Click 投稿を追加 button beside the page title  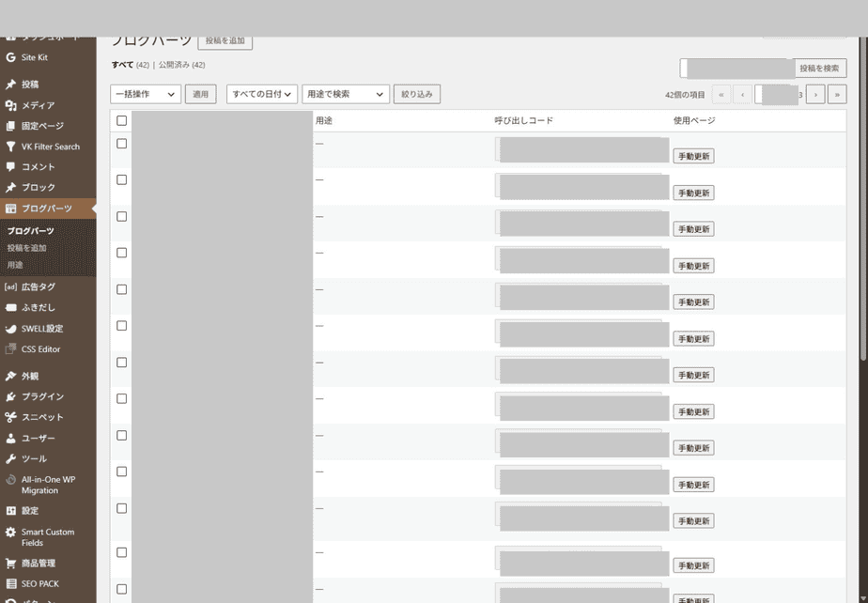225,41
